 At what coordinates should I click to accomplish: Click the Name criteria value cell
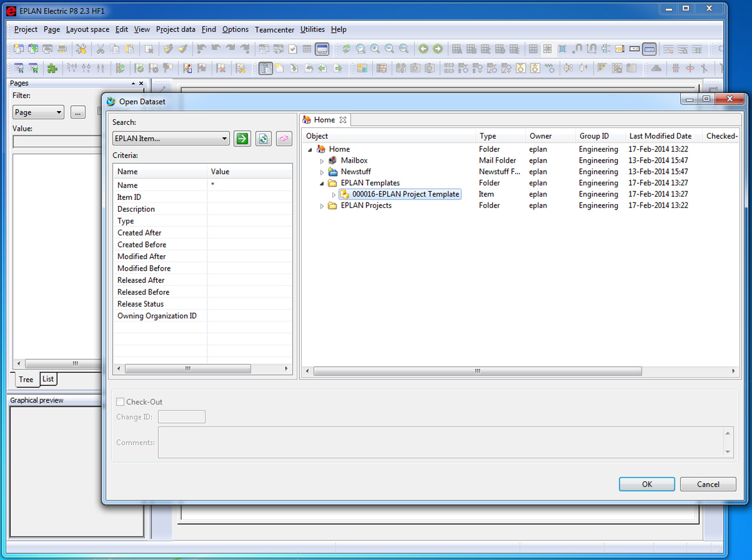click(x=250, y=185)
